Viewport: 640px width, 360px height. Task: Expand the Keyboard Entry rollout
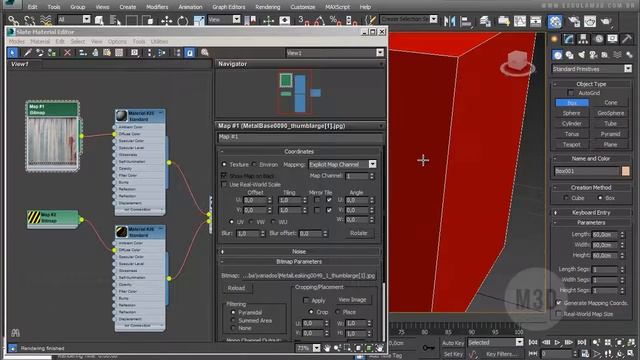[591, 213]
